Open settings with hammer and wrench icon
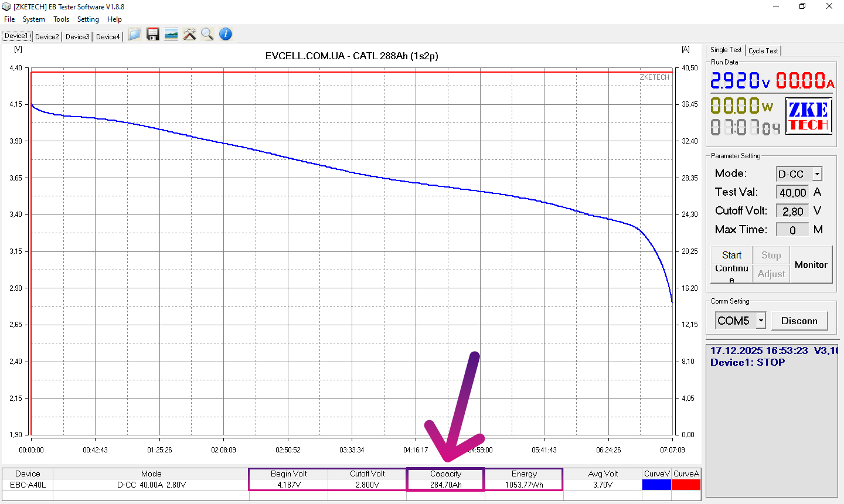 [189, 35]
